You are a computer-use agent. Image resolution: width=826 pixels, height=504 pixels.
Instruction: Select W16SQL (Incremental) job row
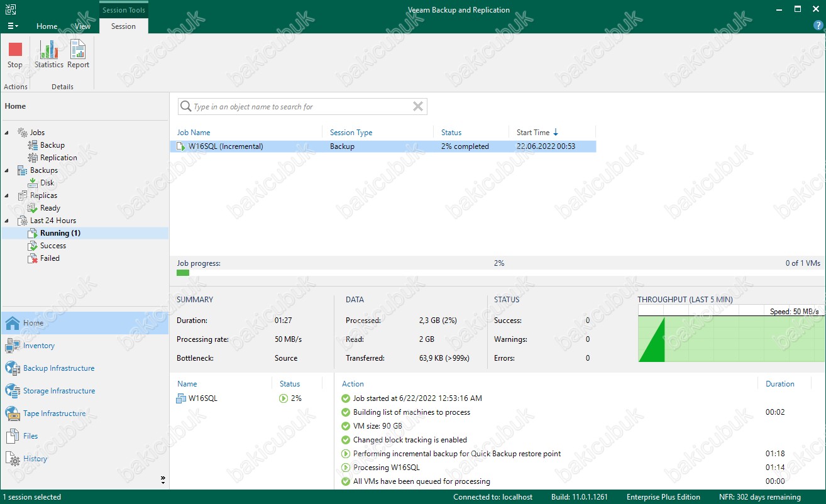click(x=383, y=146)
